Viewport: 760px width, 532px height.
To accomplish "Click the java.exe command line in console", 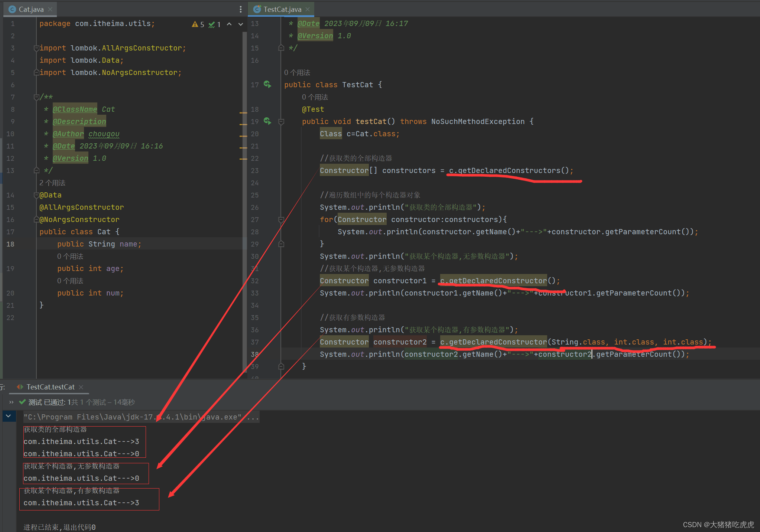I will [141, 417].
